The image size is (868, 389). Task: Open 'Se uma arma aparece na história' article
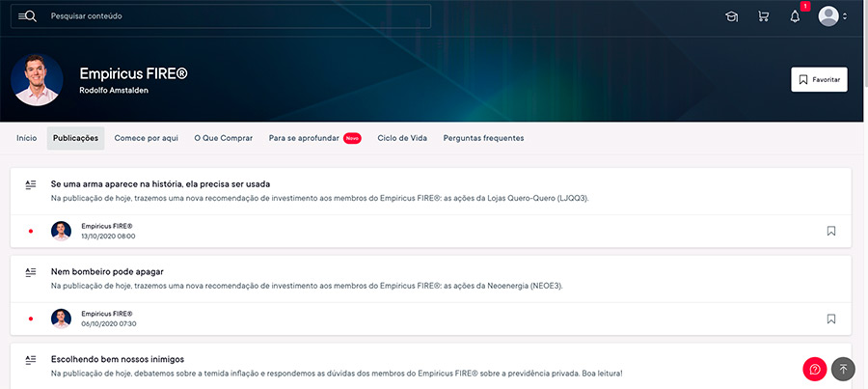[x=160, y=183]
